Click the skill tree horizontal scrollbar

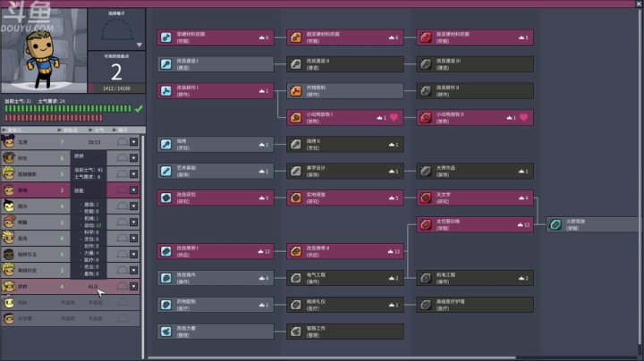tap(331, 356)
